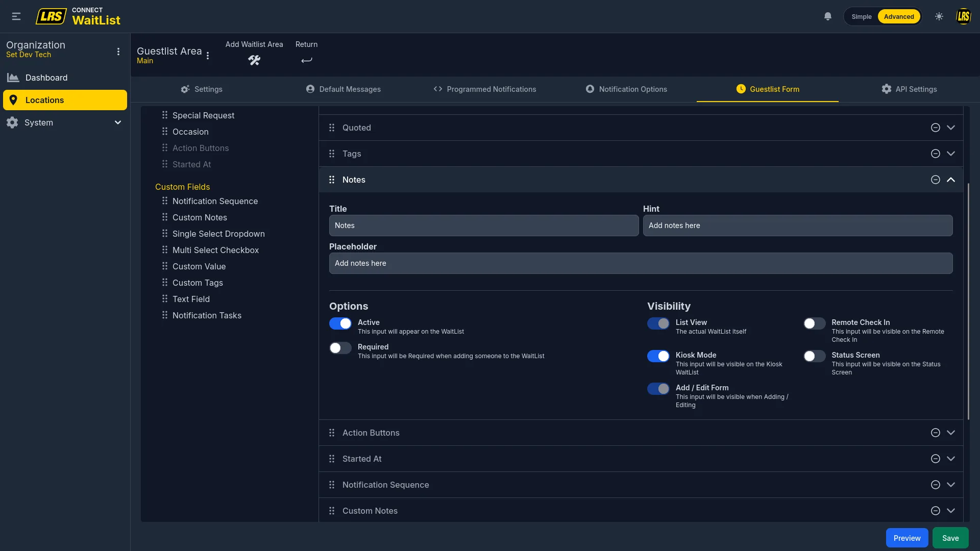Expand the Custom Notes field section
980x551 pixels.
[951, 511]
